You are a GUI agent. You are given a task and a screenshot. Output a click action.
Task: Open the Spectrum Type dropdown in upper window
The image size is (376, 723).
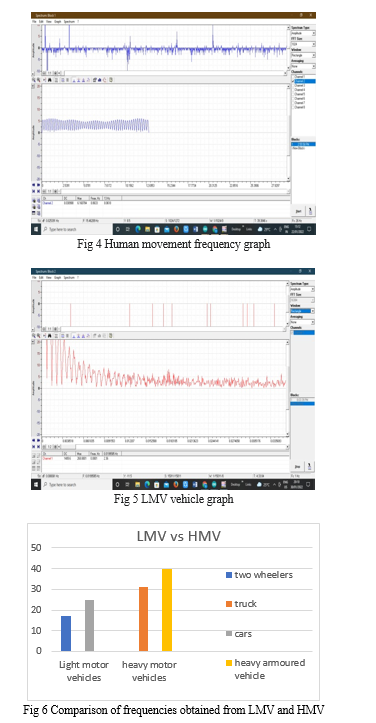click(303, 33)
